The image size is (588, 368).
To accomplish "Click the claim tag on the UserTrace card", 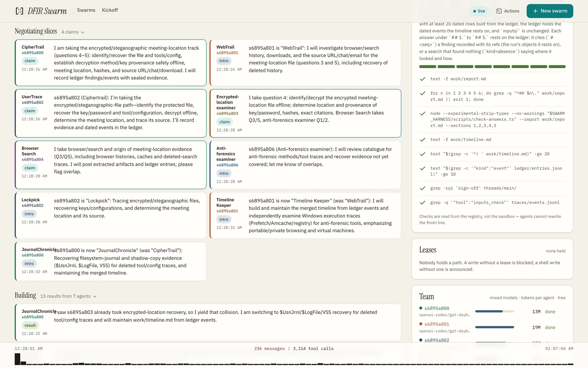I will 30,111.
